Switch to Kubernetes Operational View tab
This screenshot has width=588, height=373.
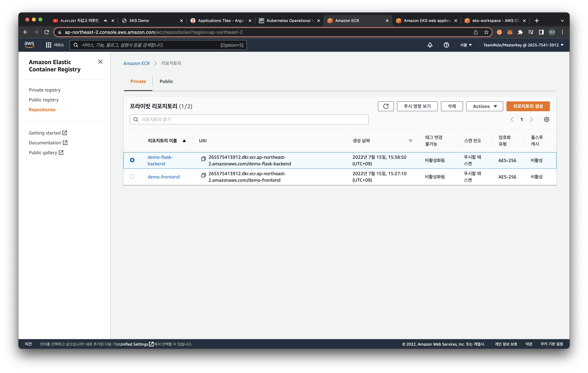pos(289,21)
